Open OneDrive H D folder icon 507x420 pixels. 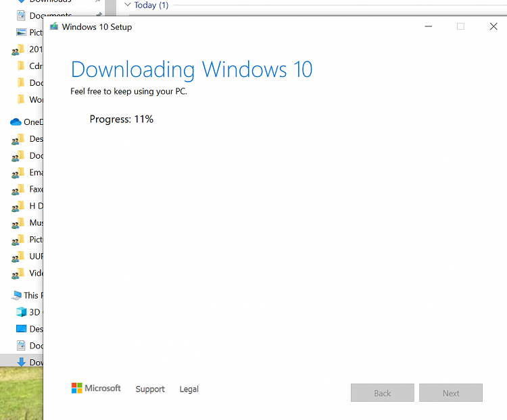coord(18,207)
